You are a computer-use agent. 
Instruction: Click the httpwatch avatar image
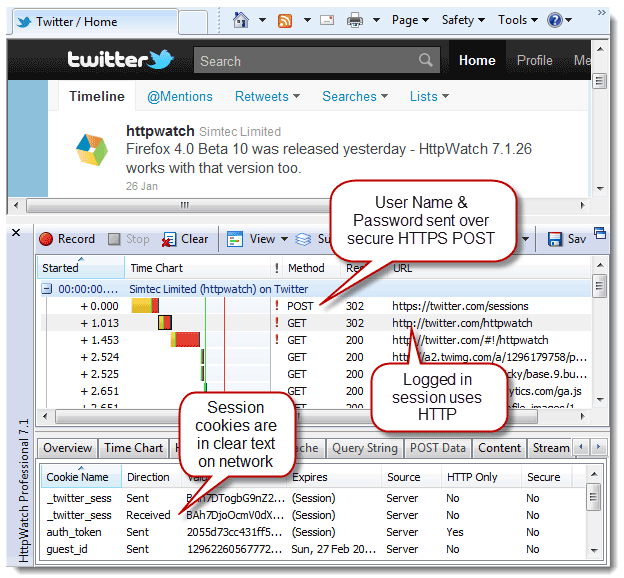tap(92, 150)
